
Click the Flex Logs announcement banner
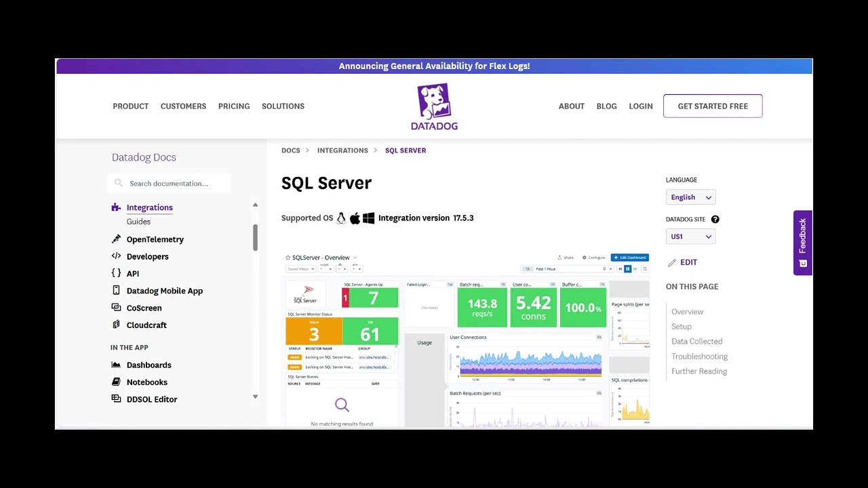point(434,66)
